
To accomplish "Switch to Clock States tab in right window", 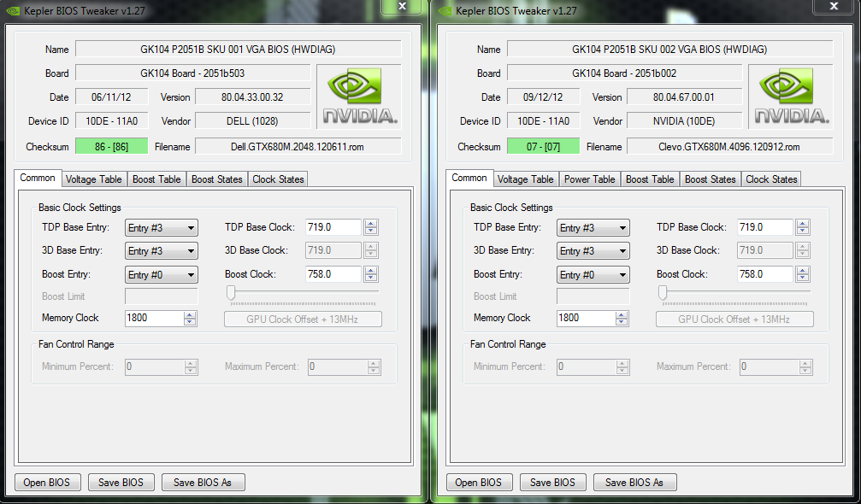I will [771, 179].
